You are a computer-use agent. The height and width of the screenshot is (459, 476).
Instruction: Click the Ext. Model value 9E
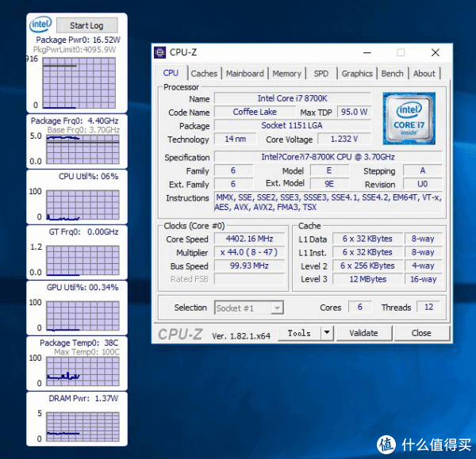329,184
